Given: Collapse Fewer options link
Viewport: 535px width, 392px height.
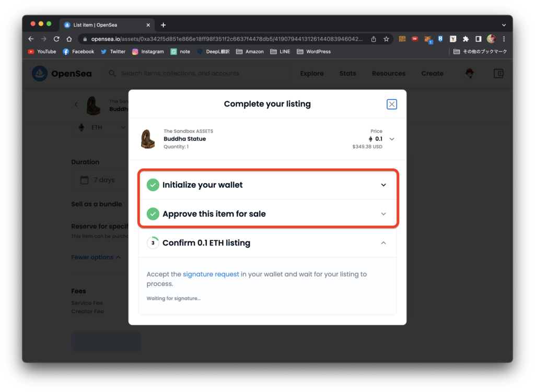Looking at the screenshot, I should point(96,257).
